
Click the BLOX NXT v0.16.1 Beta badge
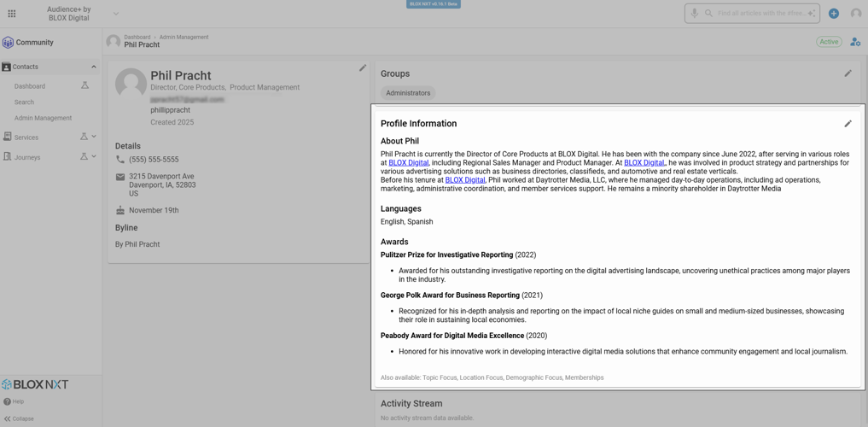434,4
